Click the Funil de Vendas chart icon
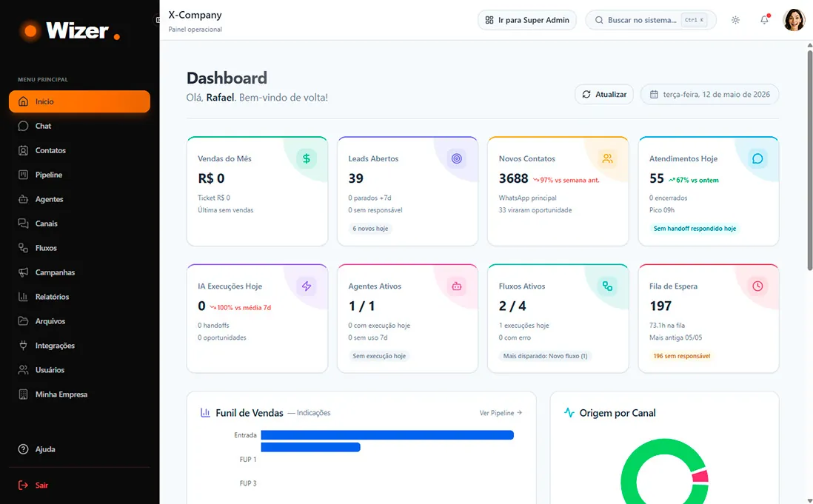813x504 pixels. tap(205, 413)
